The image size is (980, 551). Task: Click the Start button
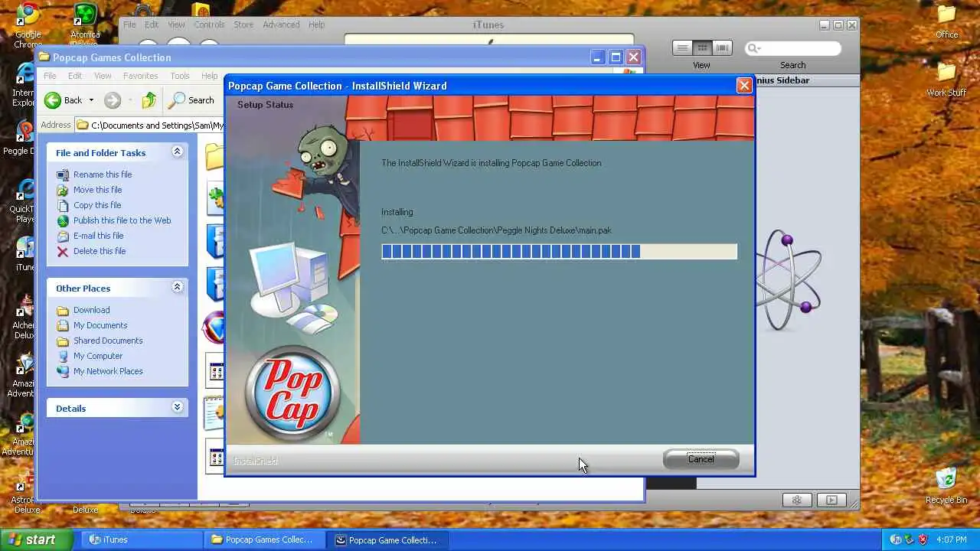(37, 540)
